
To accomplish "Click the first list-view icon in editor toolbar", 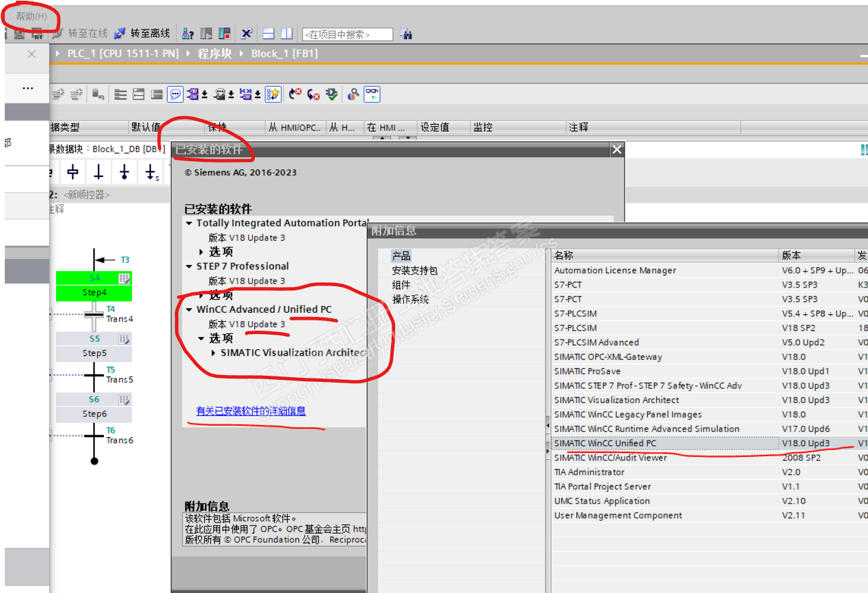I will 120,94.
